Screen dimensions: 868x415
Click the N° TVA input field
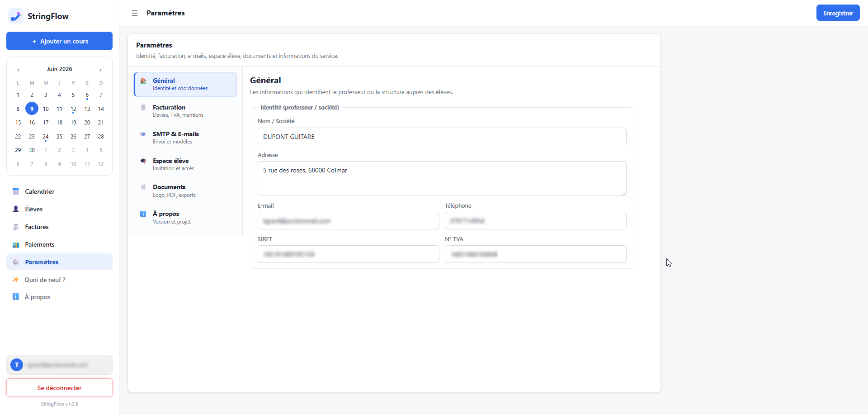tap(535, 254)
